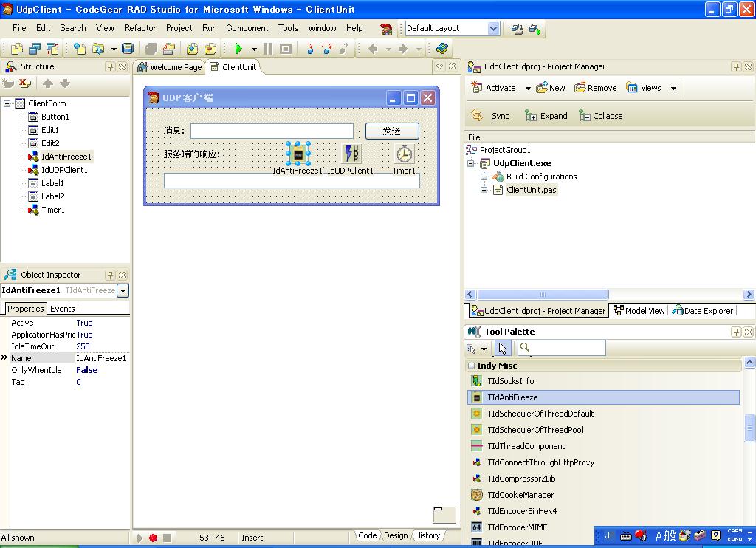Click the View Unit toolbar icon
Image resolution: width=756 pixels, height=548 pixels.
click(x=17, y=49)
